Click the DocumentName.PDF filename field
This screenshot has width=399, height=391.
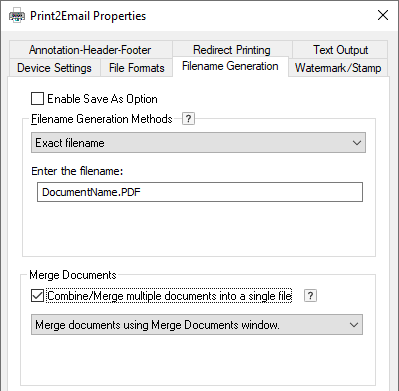coord(200,192)
